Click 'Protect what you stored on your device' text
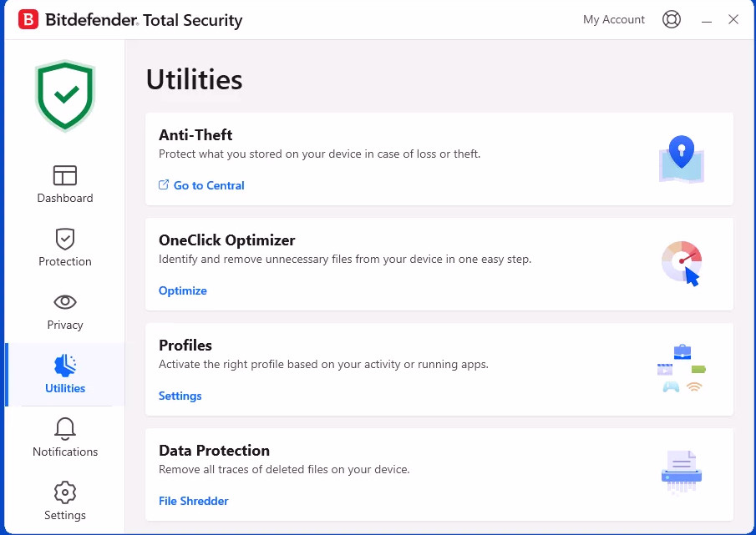 point(319,154)
